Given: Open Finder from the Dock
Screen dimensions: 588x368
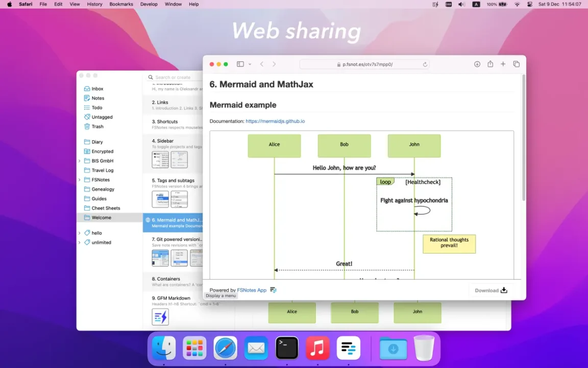Looking at the screenshot, I should (x=164, y=348).
